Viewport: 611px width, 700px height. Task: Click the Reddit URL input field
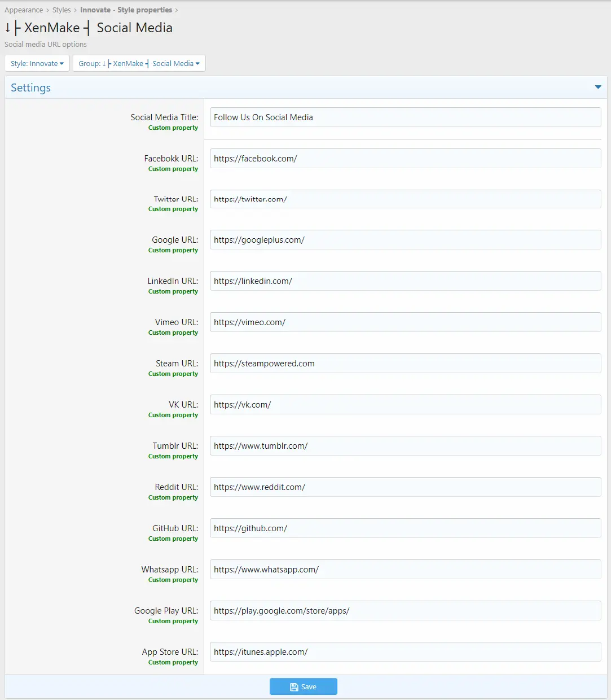405,487
